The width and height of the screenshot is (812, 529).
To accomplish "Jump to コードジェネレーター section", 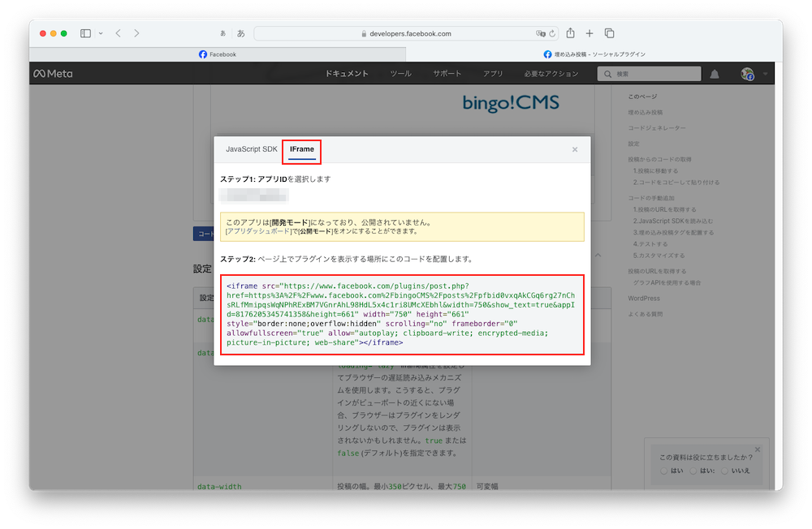I will (x=657, y=128).
